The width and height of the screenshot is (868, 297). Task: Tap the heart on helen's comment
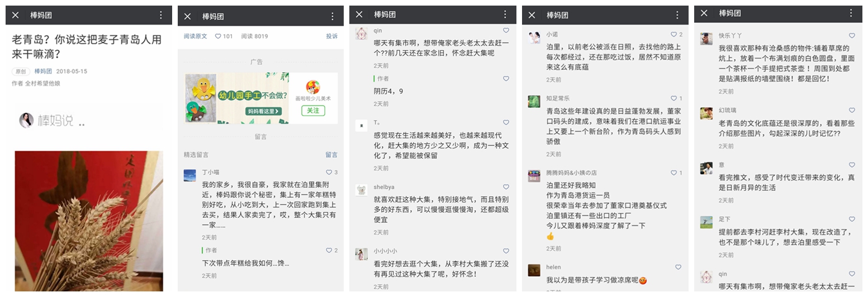click(678, 267)
